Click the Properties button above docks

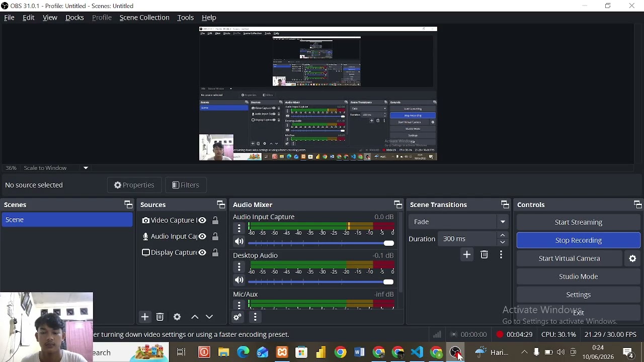pyautogui.click(x=134, y=186)
